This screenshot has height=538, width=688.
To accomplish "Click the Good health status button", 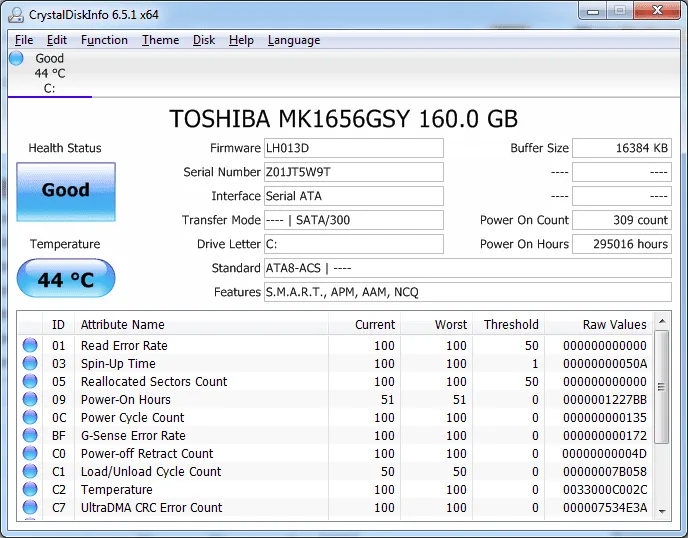I will 66,190.
